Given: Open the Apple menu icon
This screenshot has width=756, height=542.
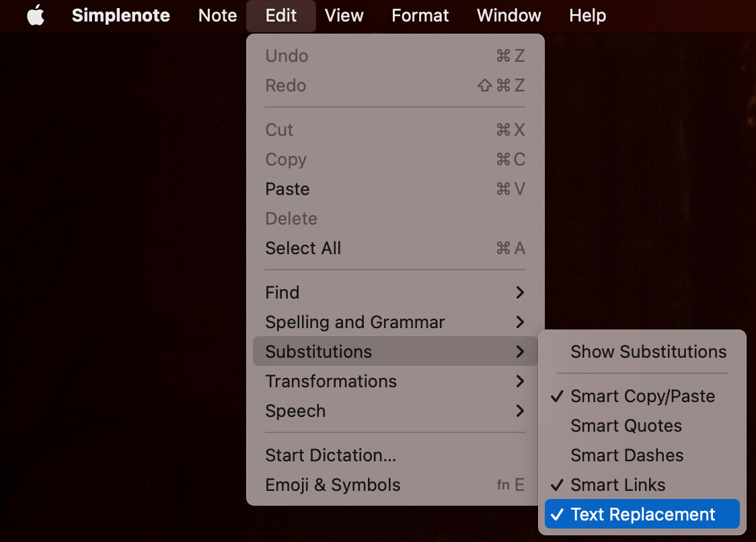Looking at the screenshot, I should 36,15.
